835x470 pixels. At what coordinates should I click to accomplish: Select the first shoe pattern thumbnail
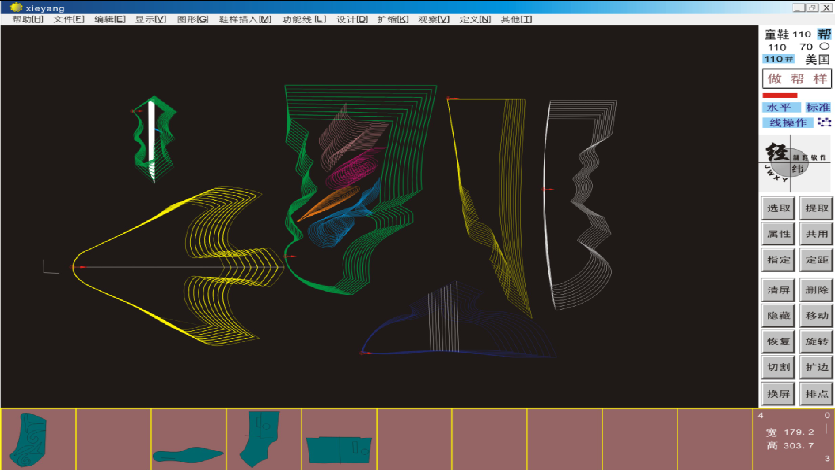click(38, 438)
